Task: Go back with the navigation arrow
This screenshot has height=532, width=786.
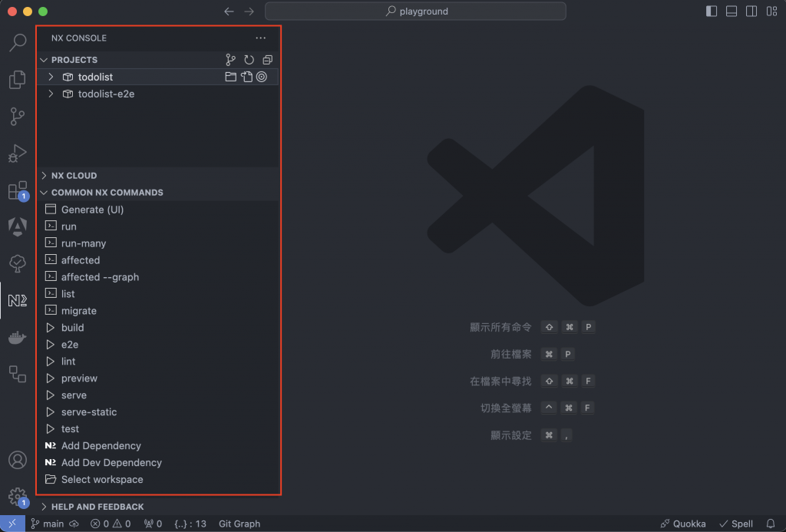Action: coord(229,11)
